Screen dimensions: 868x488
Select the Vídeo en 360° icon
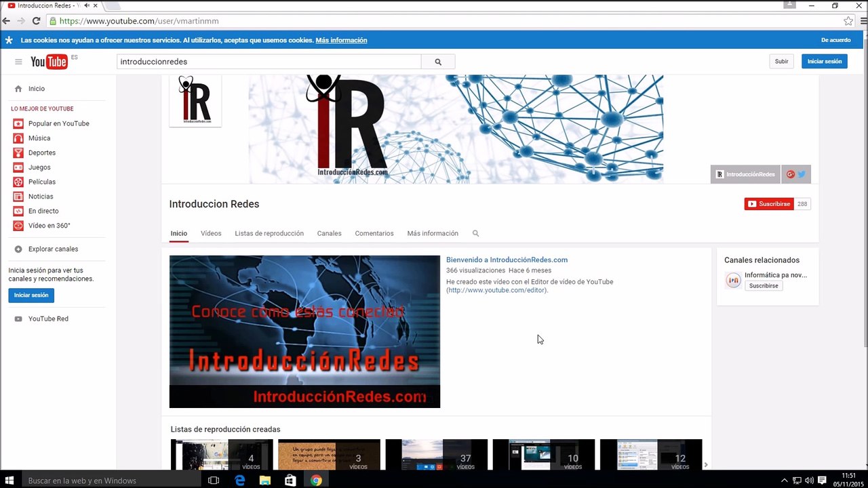point(18,226)
